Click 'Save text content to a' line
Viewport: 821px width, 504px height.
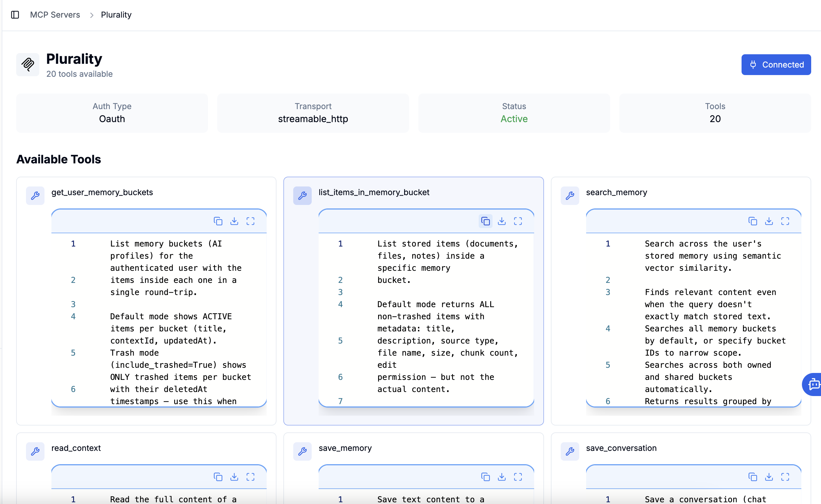click(431, 499)
